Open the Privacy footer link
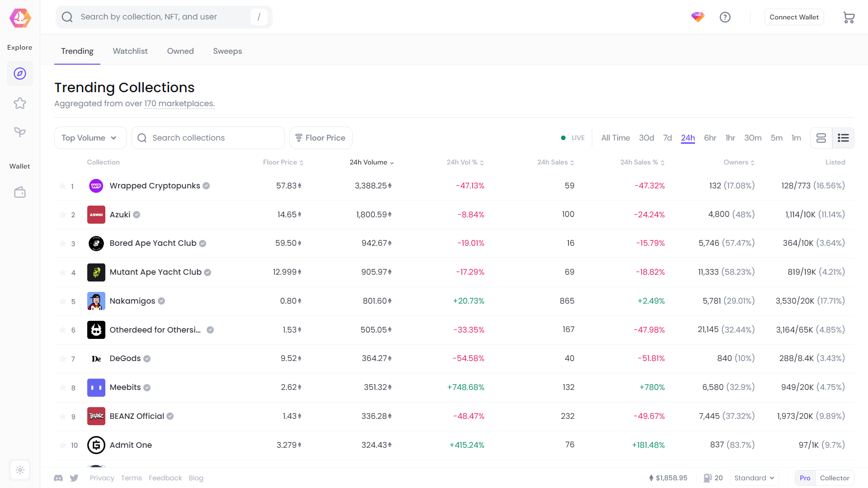The height and width of the screenshot is (488, 868). (x=102, y=478)
